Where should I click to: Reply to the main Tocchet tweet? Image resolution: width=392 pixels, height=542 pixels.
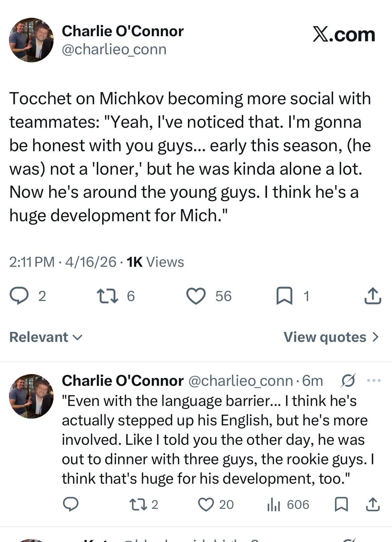19,296
